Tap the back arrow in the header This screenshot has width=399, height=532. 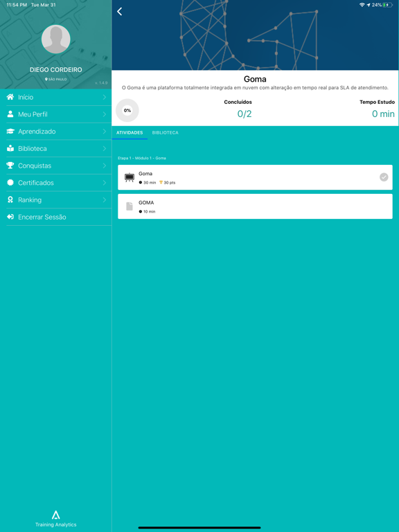[119, 12]
